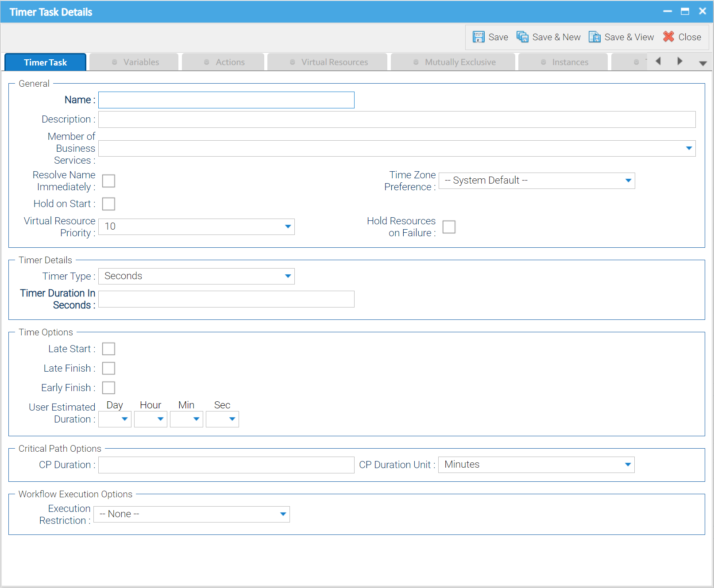Click the Name input field
This screenshot has height=588, width=714.
coord(226,100)
